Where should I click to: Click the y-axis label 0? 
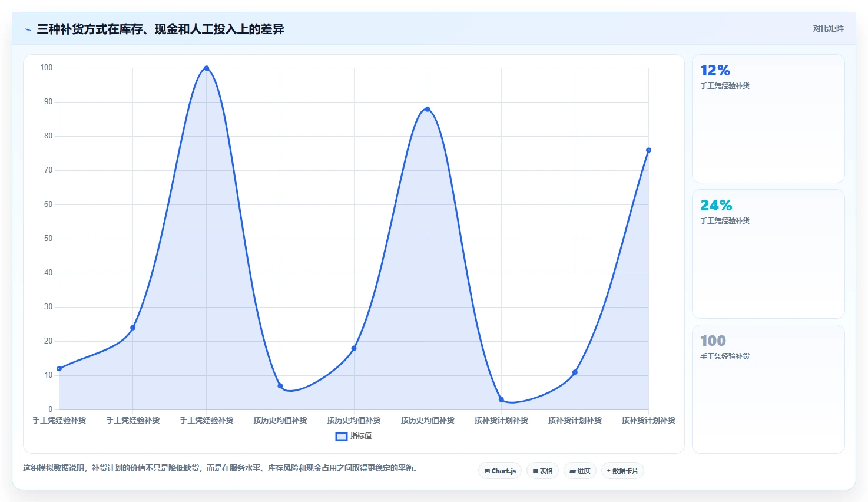pos(50,409)
